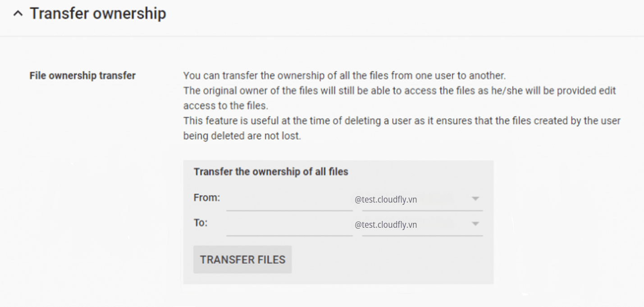
Task: Click the To username input field
Action: [289, 225]
